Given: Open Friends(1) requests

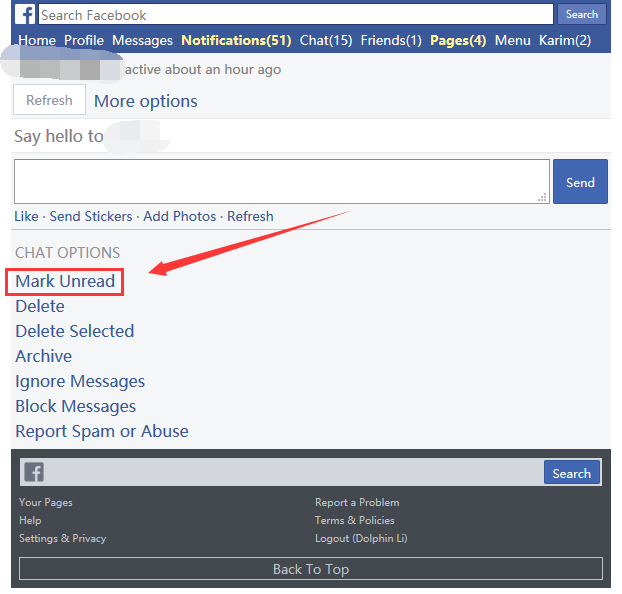Looking at the screenshot, I should click(391, 40).
